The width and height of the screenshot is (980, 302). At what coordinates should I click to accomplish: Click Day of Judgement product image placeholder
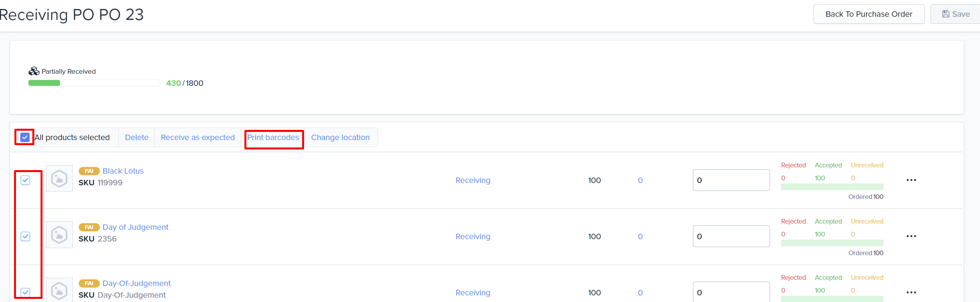point(59,234)
